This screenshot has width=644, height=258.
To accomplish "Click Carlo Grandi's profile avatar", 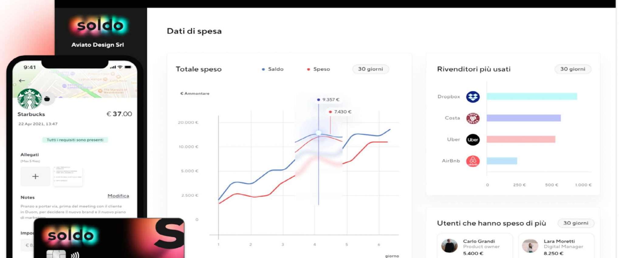I will click(449, 246).
